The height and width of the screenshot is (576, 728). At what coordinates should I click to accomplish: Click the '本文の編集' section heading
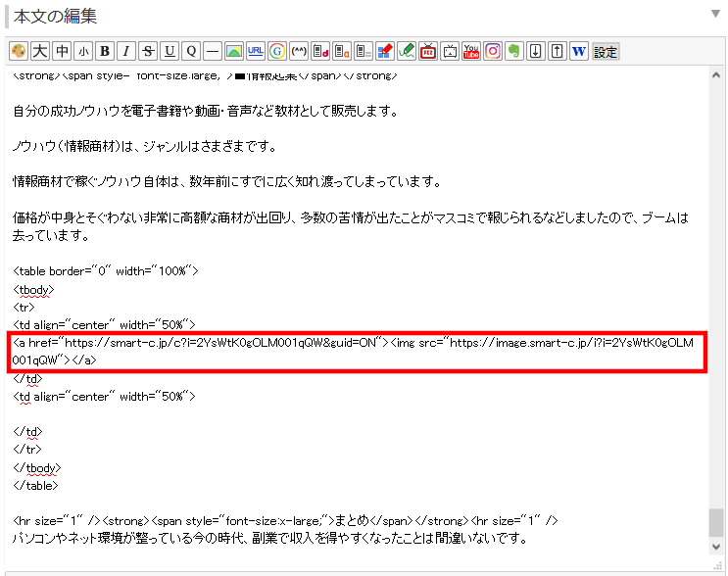click(55, 17)
